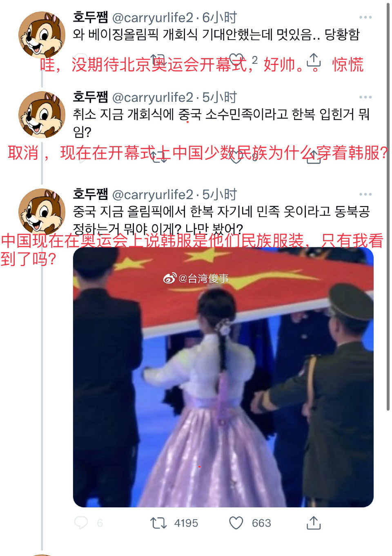The image size is (392, 556).
Task: Open the chipmunk avatar of the first tweet
Action: coord(42,35)
